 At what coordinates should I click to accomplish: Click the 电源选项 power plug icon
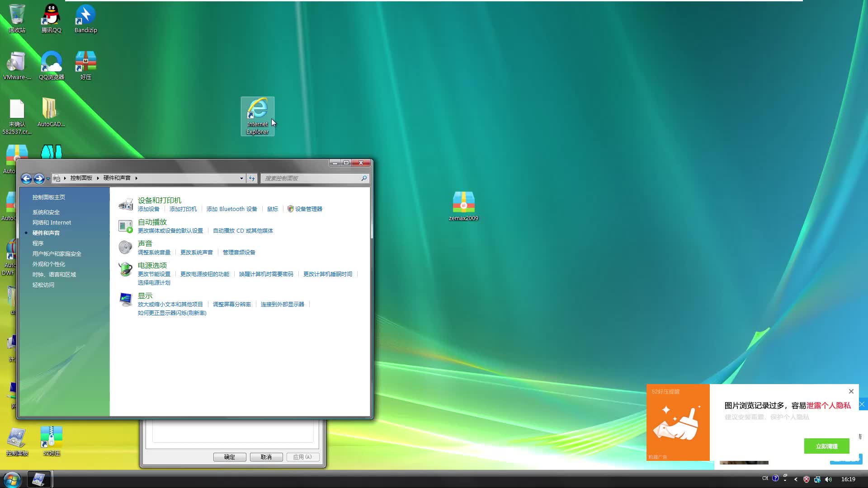[x=126, y=269]
